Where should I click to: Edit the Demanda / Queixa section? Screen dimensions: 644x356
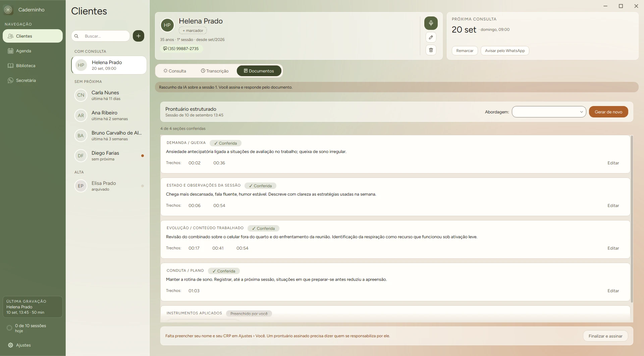613,163
